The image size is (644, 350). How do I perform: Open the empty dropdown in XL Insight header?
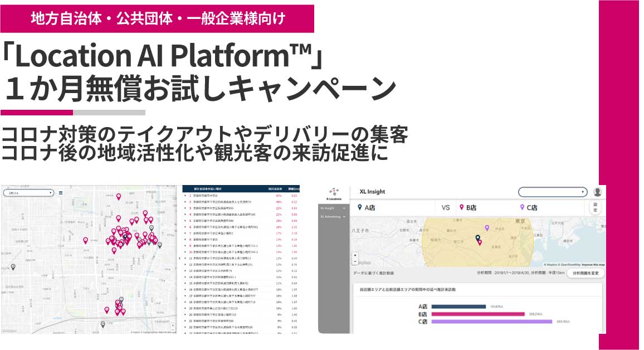pyautogui.click(x=552, y=192)
